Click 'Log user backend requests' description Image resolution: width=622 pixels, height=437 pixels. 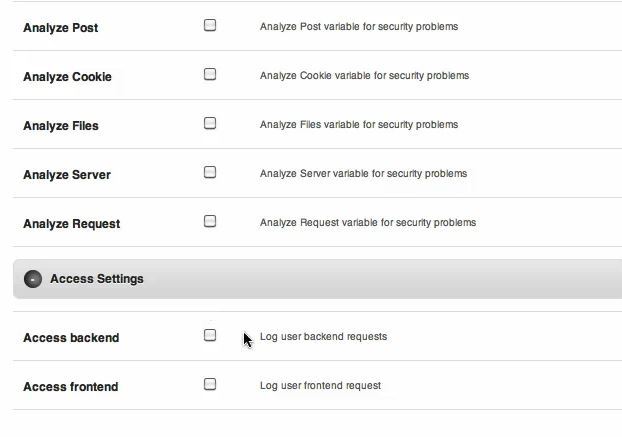point(323,337)
